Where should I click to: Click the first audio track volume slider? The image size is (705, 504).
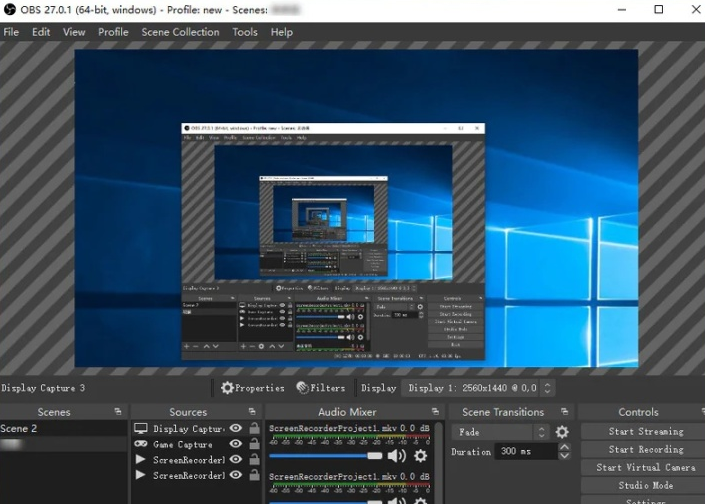(326, 455)
